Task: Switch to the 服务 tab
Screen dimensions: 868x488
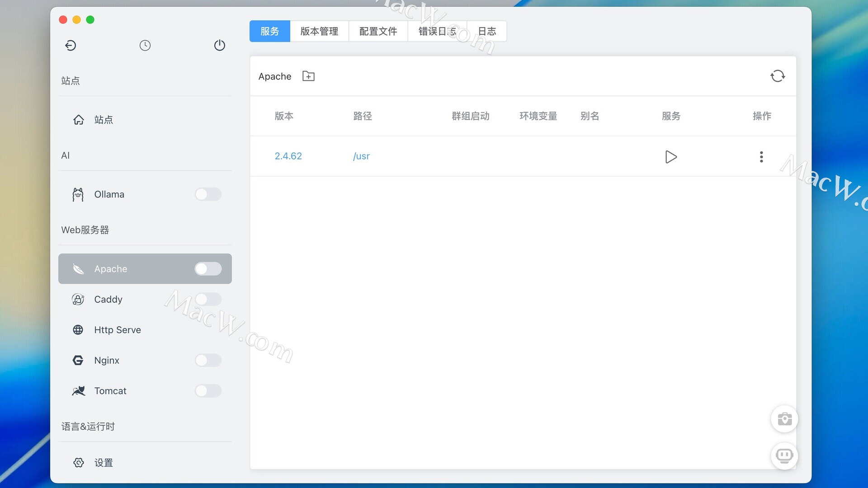Action: click(270, 31)
